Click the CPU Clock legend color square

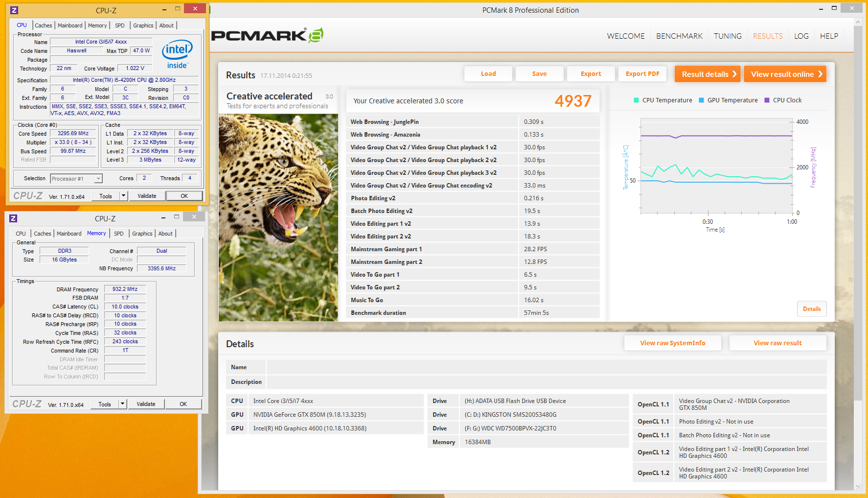tap(767, 100)
